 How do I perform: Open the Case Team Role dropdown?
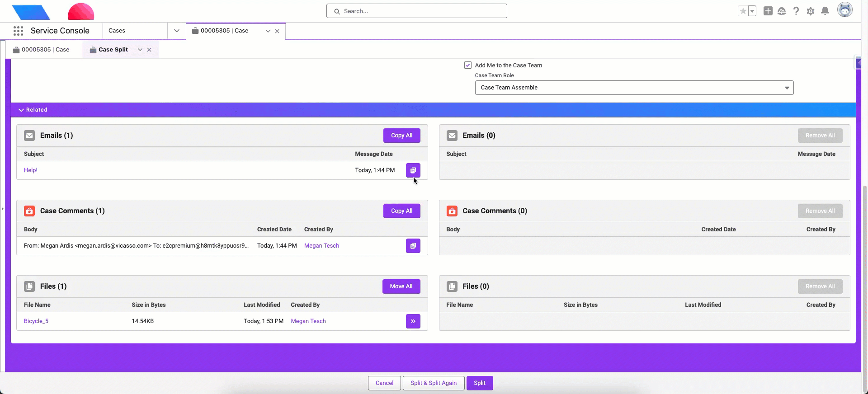tap(634, 88)
